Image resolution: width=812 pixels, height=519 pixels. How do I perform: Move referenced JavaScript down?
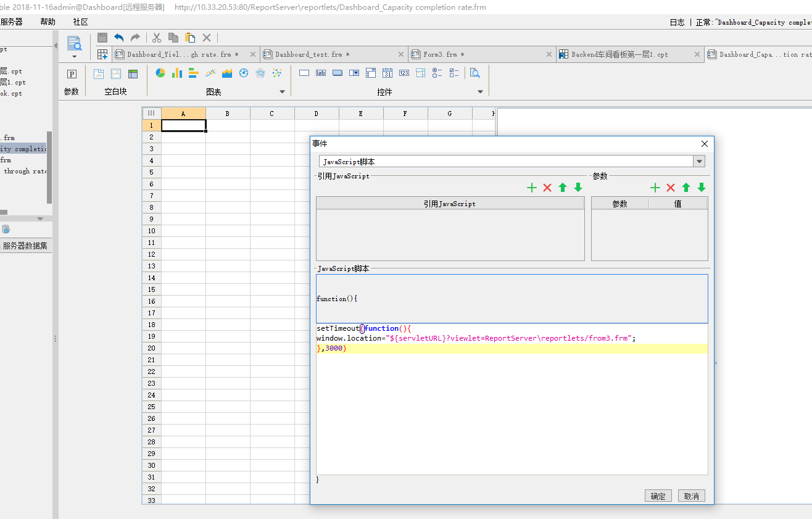tap(578, 188)
